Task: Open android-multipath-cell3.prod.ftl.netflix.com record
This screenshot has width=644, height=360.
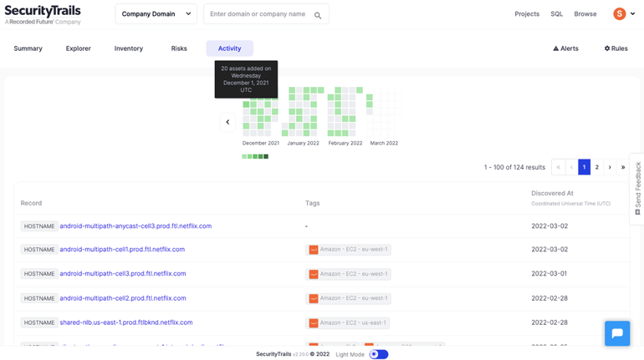Action: pyautogui.click(x=123, y=273)
